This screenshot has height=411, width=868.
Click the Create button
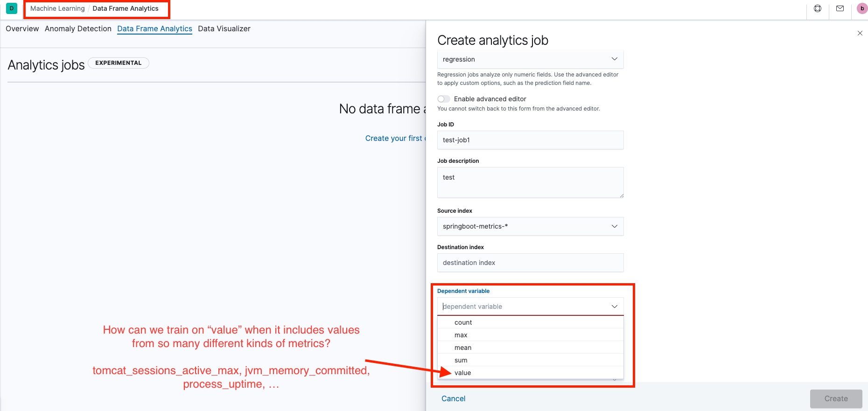click(836, 398)
